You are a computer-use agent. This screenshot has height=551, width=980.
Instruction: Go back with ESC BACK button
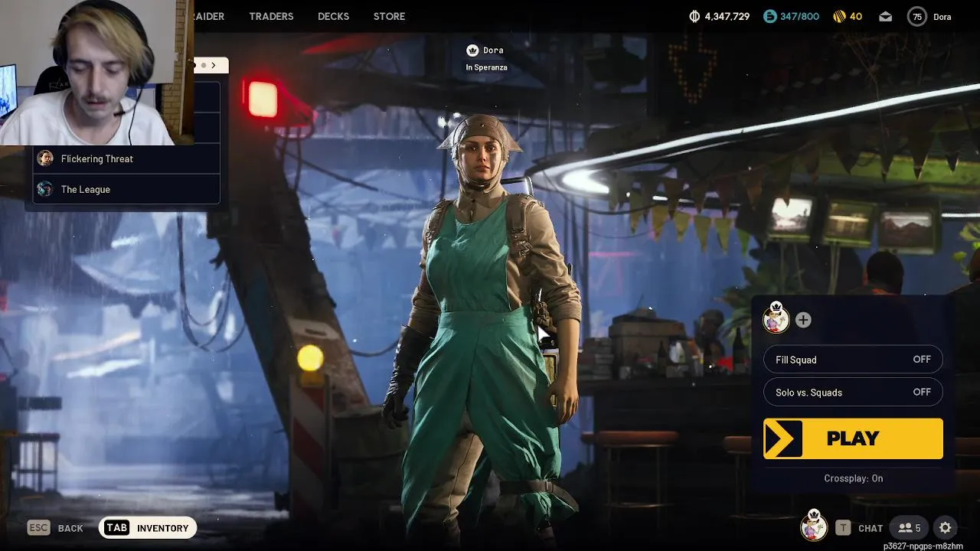pyautogui.click(x=55, y=528)
